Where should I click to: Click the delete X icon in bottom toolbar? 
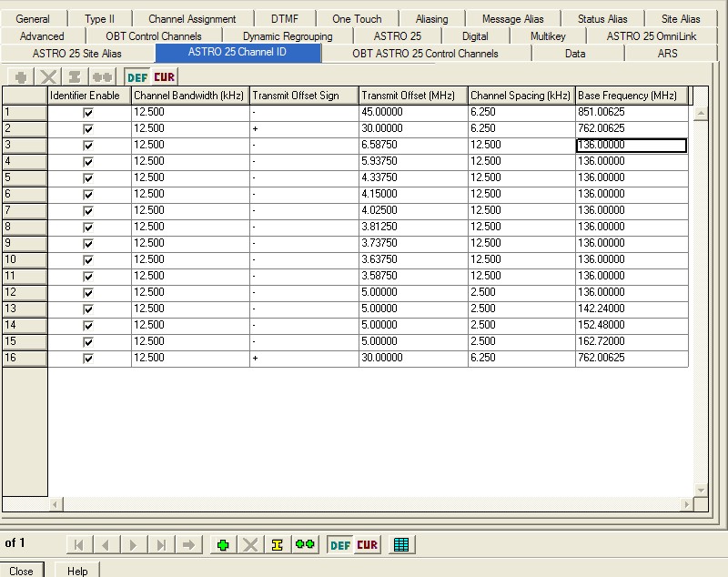[x=250, y=544]
